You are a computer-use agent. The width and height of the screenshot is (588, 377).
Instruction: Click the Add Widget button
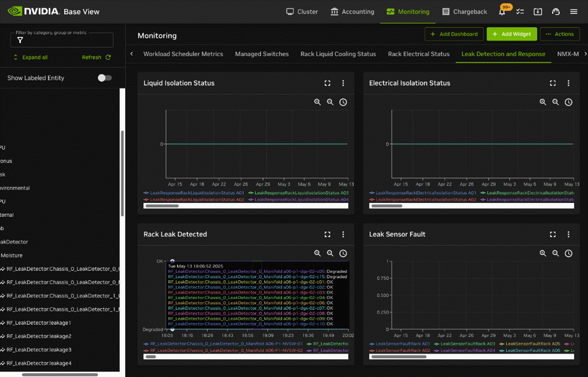(x=512, y=34)
